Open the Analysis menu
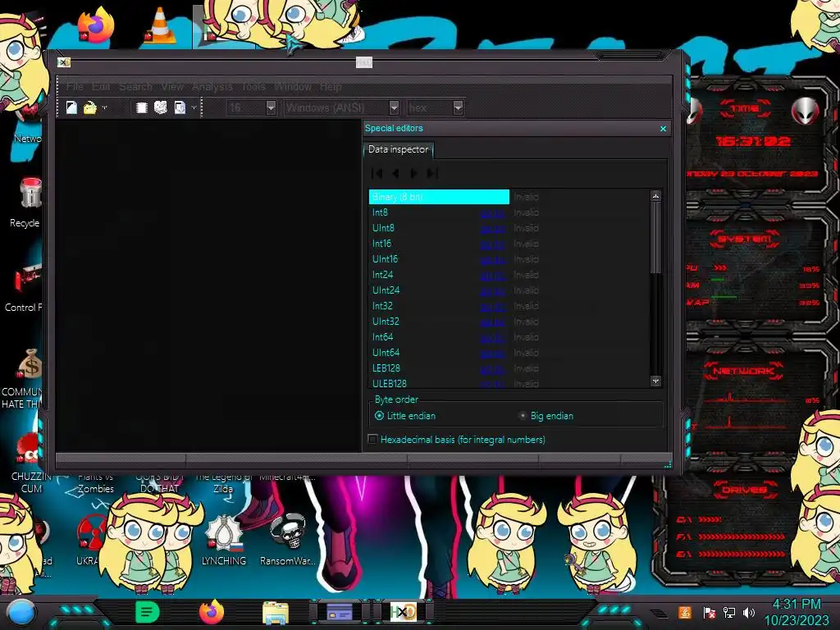Viewport: 840px width, 630px height. (212, 86)
